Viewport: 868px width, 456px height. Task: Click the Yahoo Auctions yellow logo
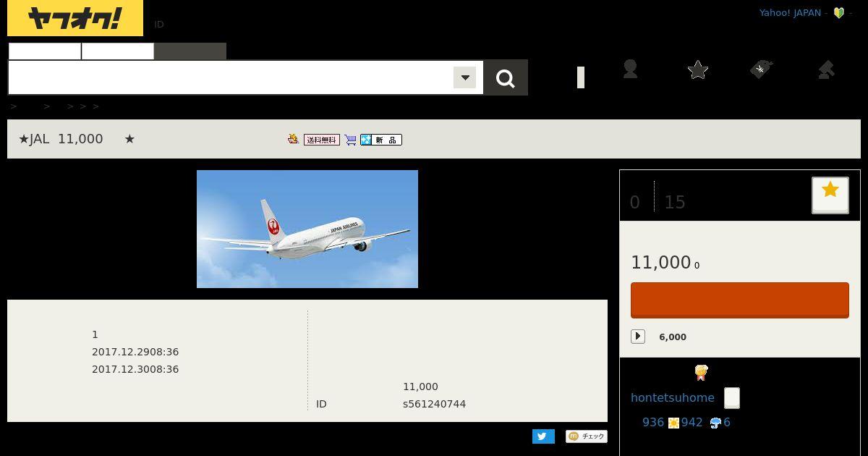(x=75, y=18)
